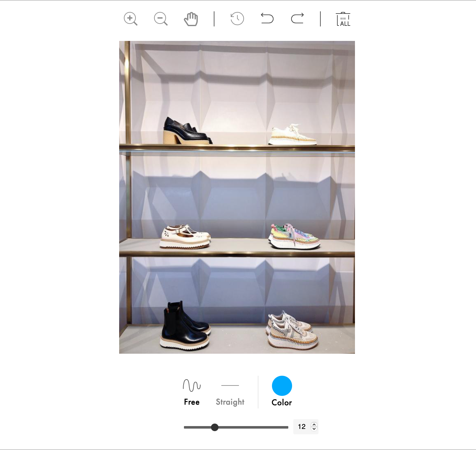Open the blue color swatch
Viewport: 476px width, 450px height.
point(282,386)
